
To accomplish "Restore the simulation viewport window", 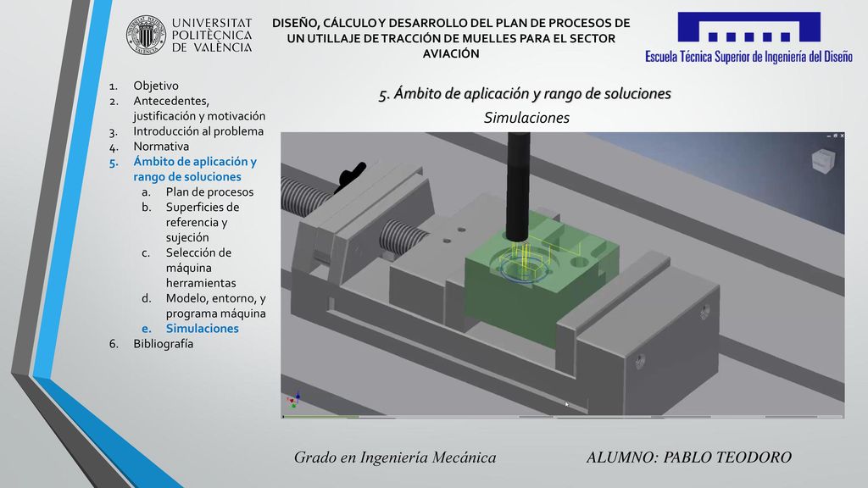I will [835, 136].
